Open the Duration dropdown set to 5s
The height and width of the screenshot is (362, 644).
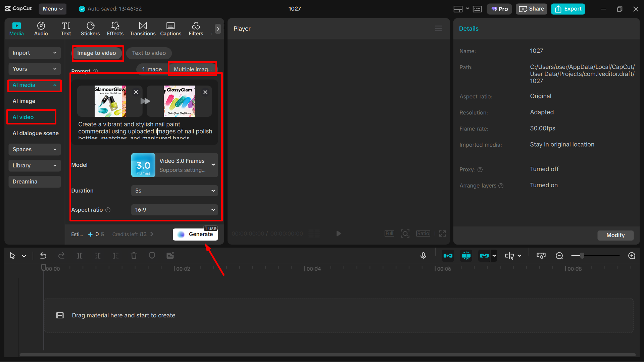pos(174,191)
